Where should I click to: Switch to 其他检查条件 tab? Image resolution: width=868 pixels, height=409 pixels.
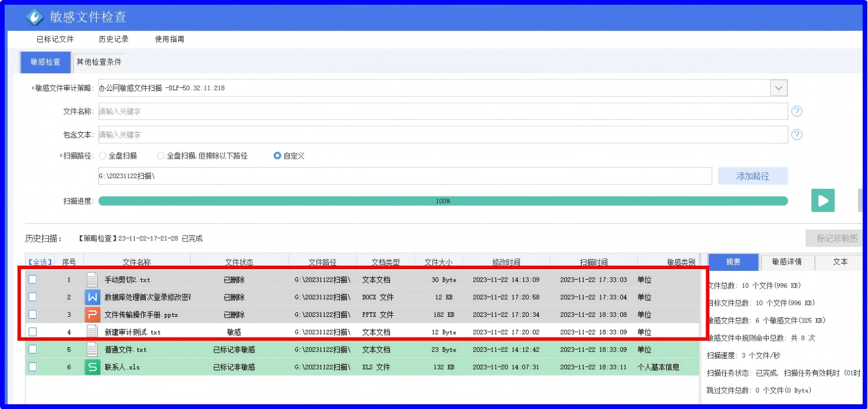coord(99,62)
